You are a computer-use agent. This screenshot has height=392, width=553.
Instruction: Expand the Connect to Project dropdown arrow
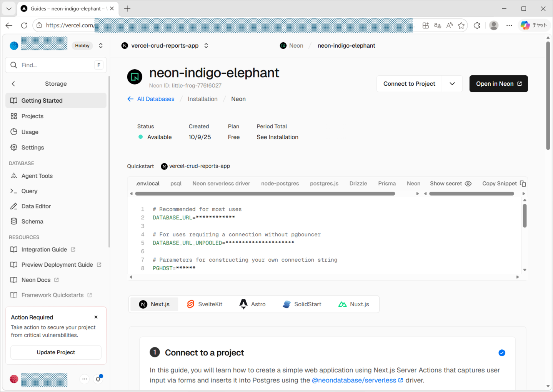(452, 83)
